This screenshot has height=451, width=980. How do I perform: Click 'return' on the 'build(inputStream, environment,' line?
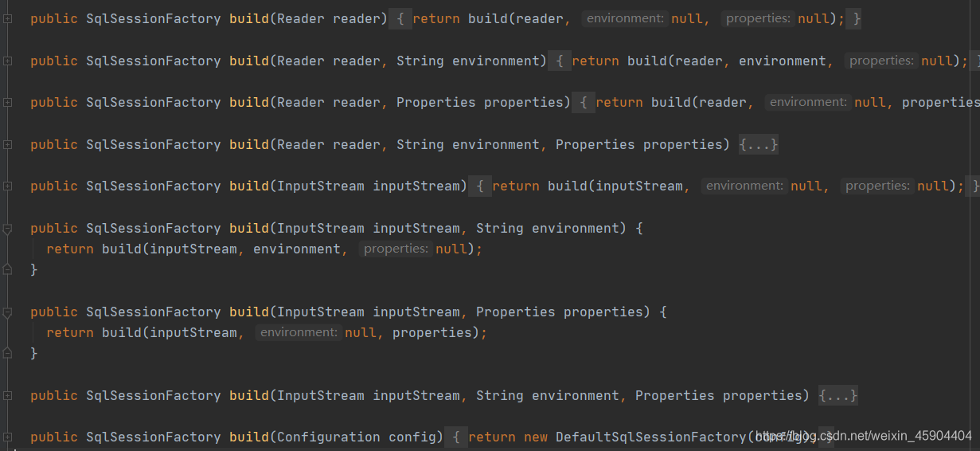click(70, 249)
